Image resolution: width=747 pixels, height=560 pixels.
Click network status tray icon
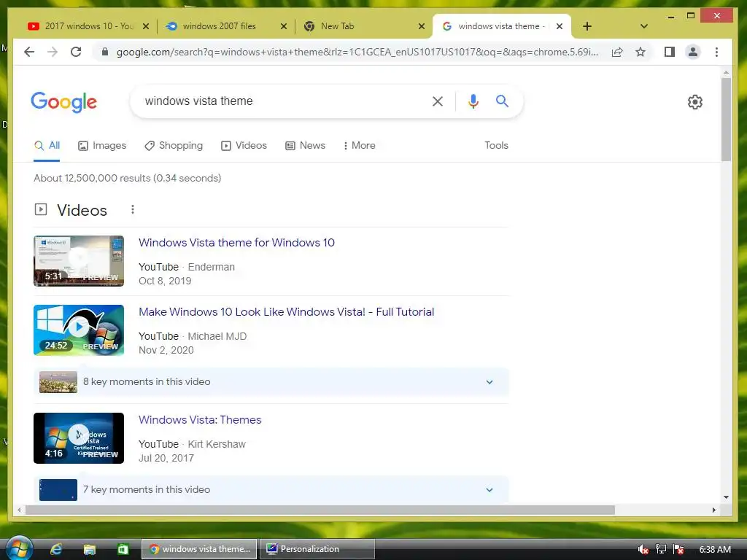pos(661,549)
